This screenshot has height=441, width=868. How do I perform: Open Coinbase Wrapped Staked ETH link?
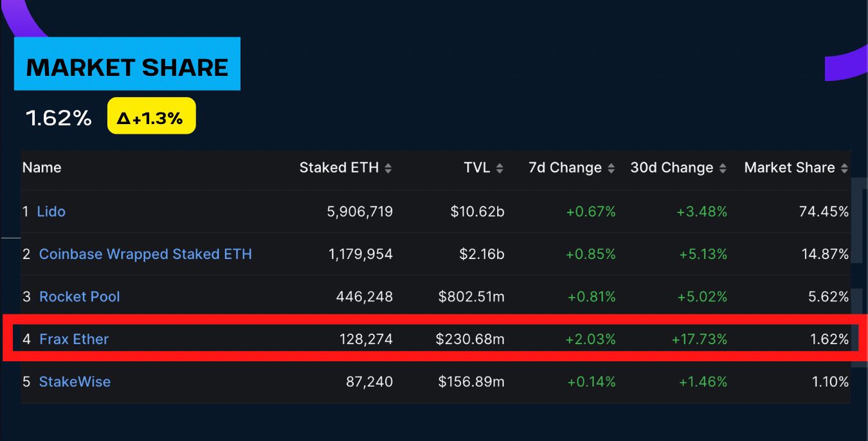coord(145,254)
